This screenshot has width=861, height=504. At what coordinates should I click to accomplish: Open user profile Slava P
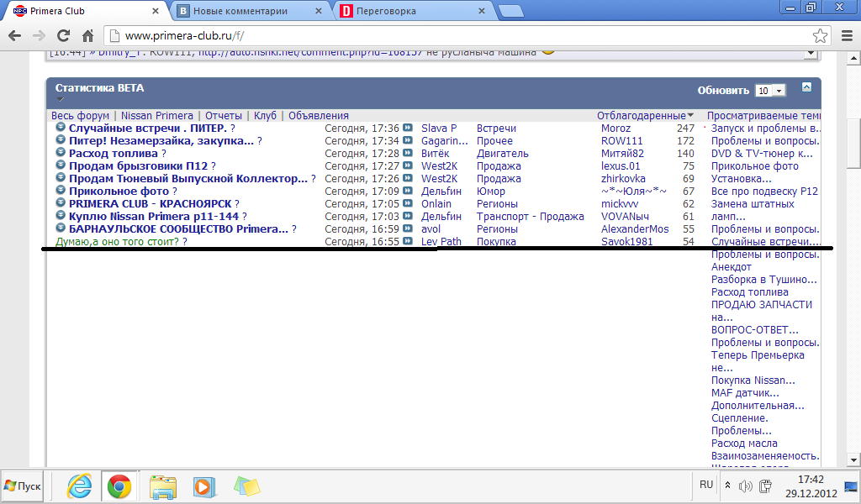point(439,128)
